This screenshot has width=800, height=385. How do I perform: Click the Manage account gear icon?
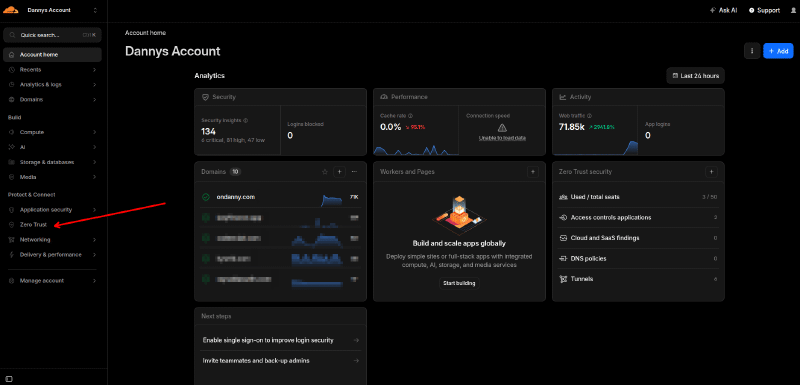(x=12, y=280)
